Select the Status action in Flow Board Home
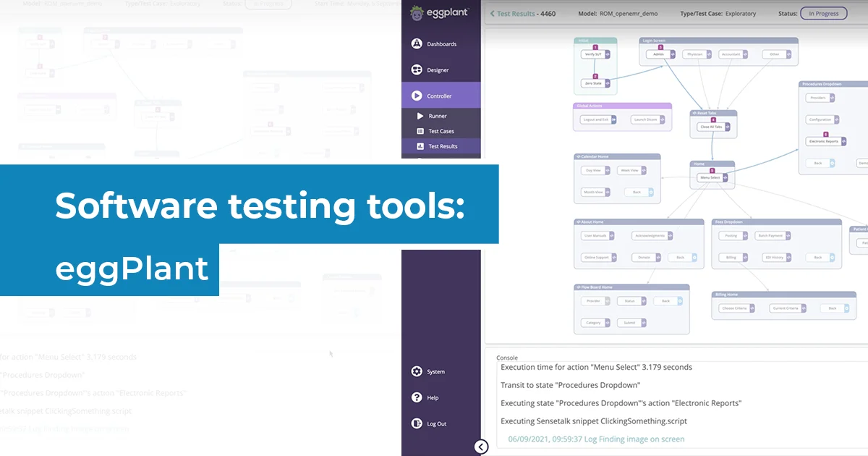The image size is (868, 456). click(x=632, y=301)
